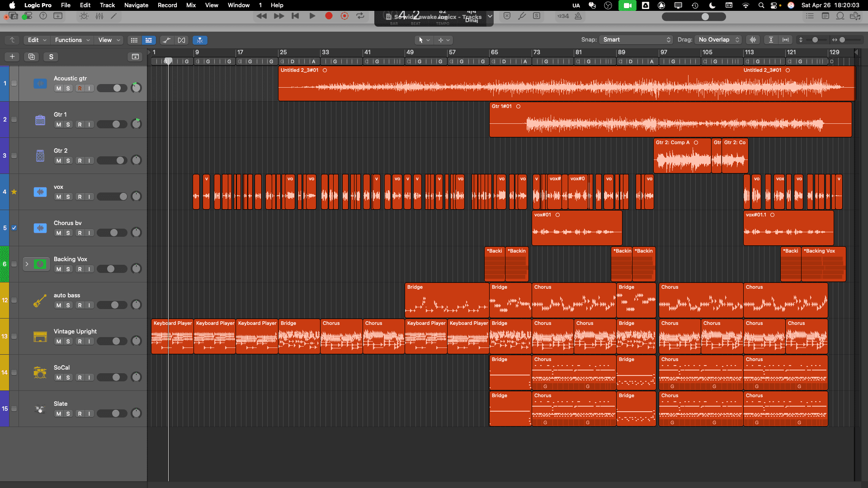Image resolution: width=868 pixels, height=488 pixels.
Task: Open List Editors icon
Action: click(x=810, y=16)
